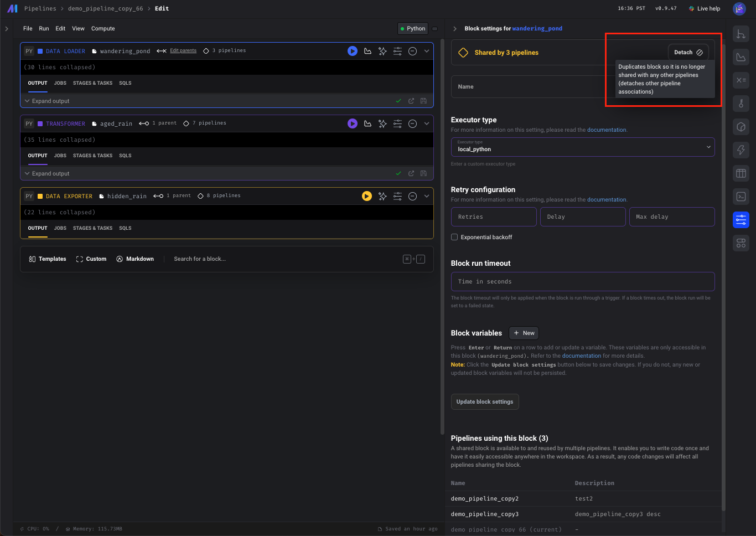Viewport: 756px width, 536px height.
Task: Toggle the switch next to the Python kernel
Action: pos(435,29)
